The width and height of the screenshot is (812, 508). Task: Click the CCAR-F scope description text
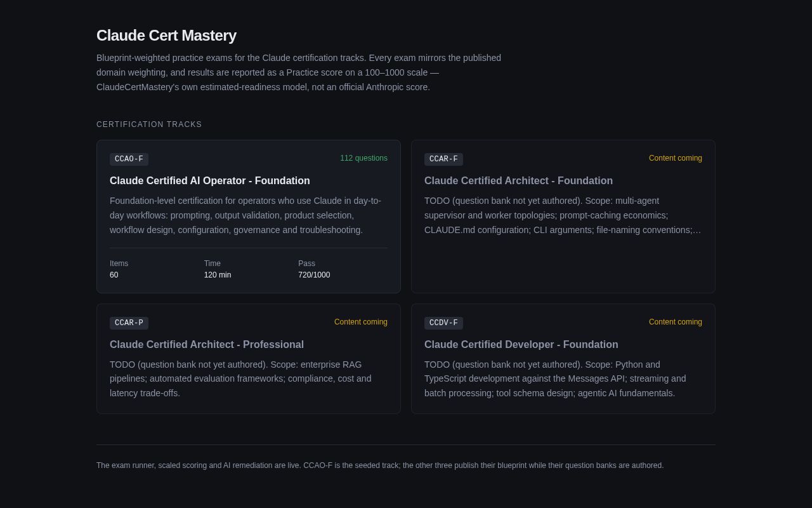563,215
